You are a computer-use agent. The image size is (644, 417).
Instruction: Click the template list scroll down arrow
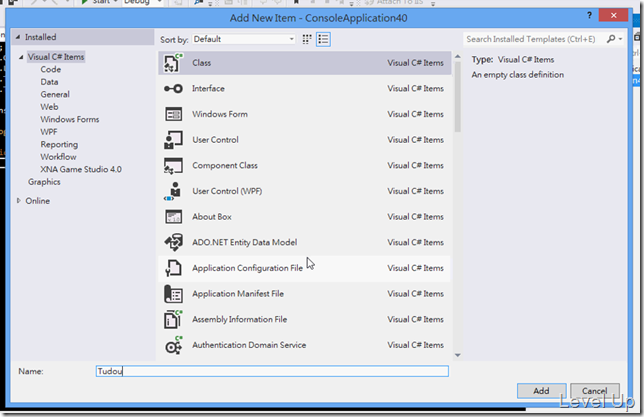coord(458,355)
